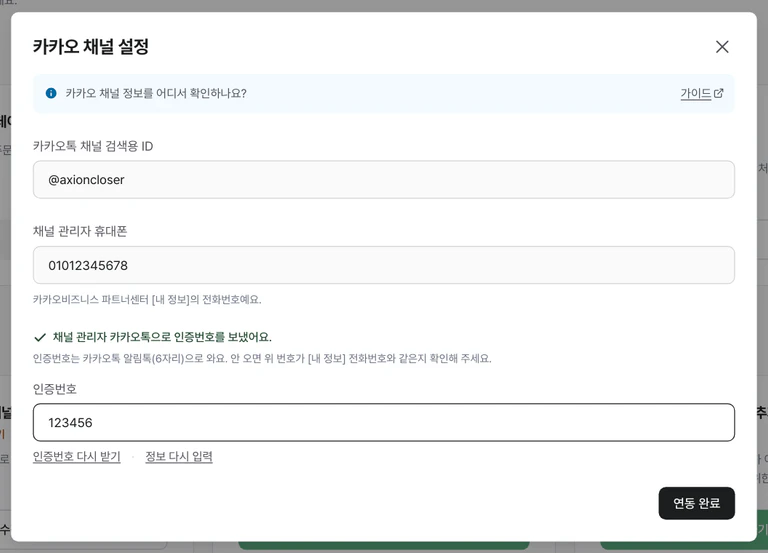Viewport: 768px width, 553px height.
Task: Click the 연동 완료 button
Action: click(696, 503)
